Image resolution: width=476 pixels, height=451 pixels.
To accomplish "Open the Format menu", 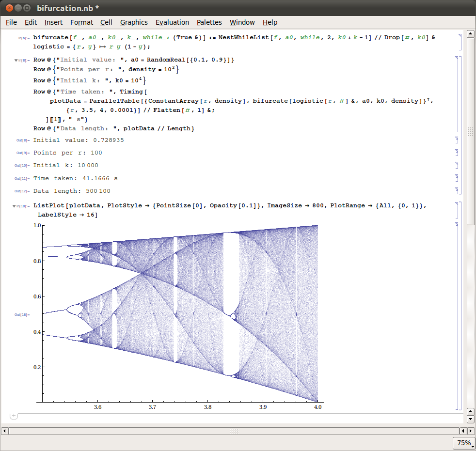I will (x=81, y=22).
